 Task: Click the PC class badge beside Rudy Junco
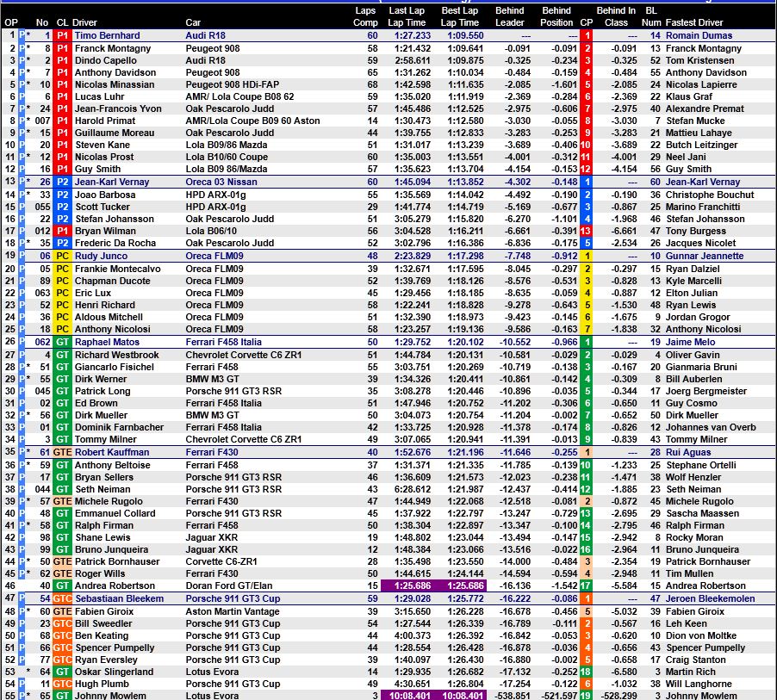[62, 256]
